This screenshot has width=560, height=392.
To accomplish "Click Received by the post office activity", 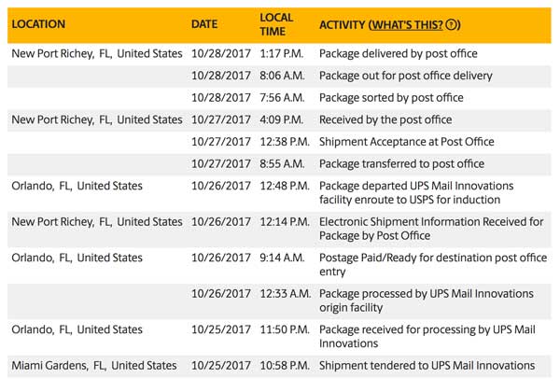I will click(385, 120).
